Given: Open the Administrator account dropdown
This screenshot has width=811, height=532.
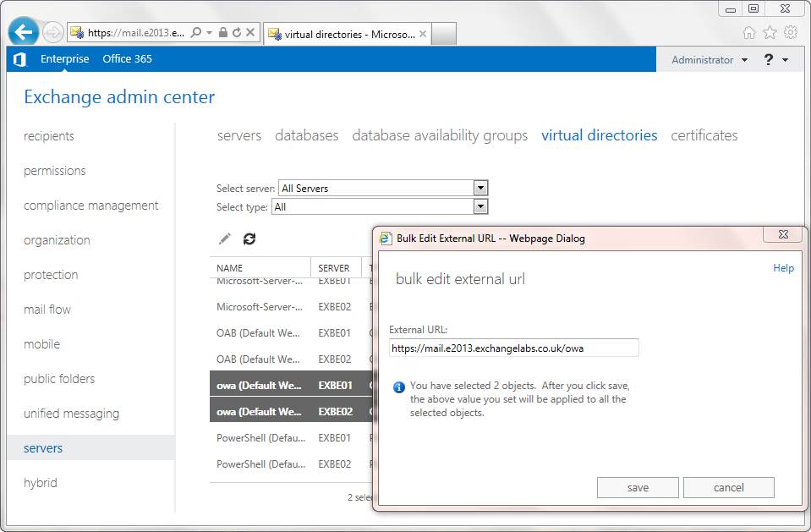Looking at the screenshot, I should (710, 60).
